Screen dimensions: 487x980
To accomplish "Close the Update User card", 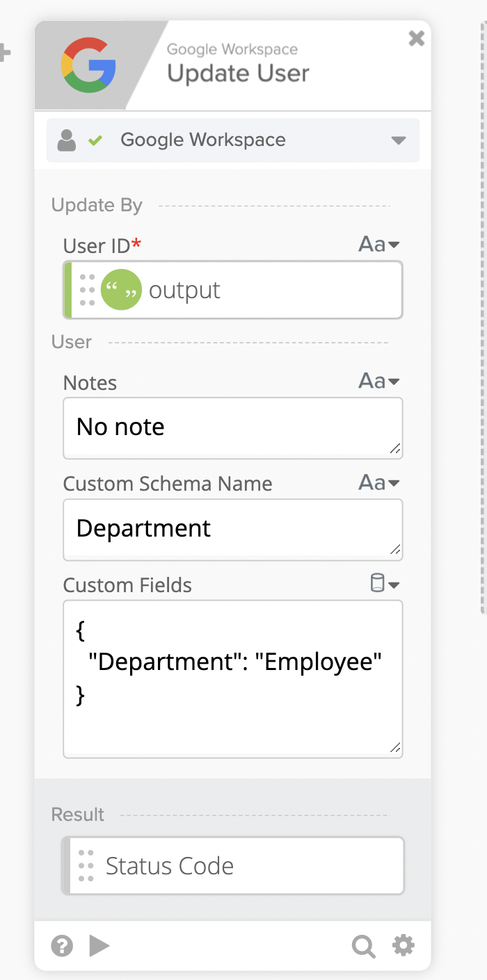I will pyautogui.click(x=416, y=38).
